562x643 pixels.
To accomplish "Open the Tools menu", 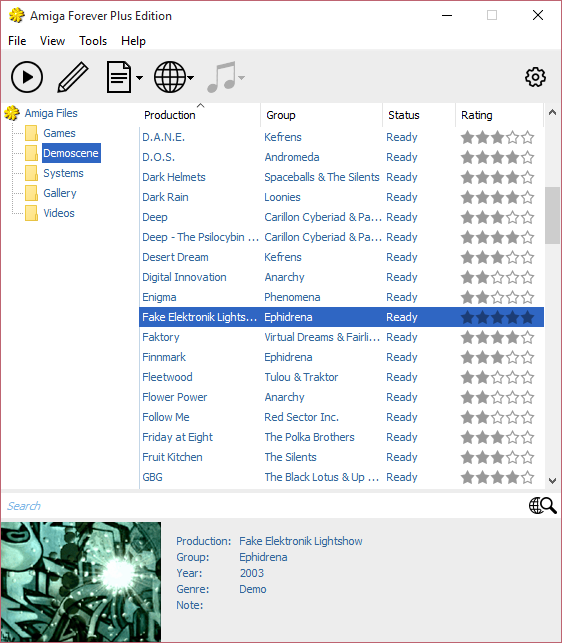I will point(93,41).
